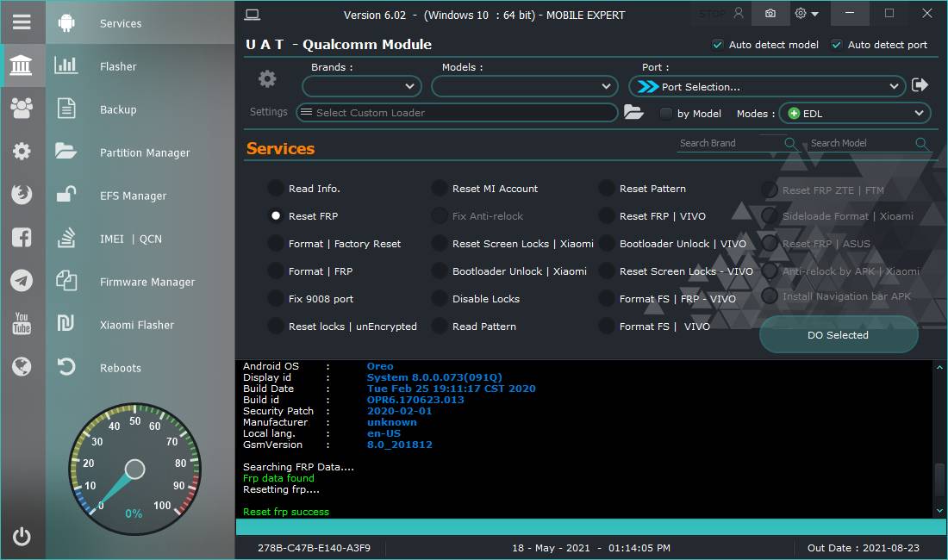
Task: Click the globe website icon
Action: click(22, 366)
